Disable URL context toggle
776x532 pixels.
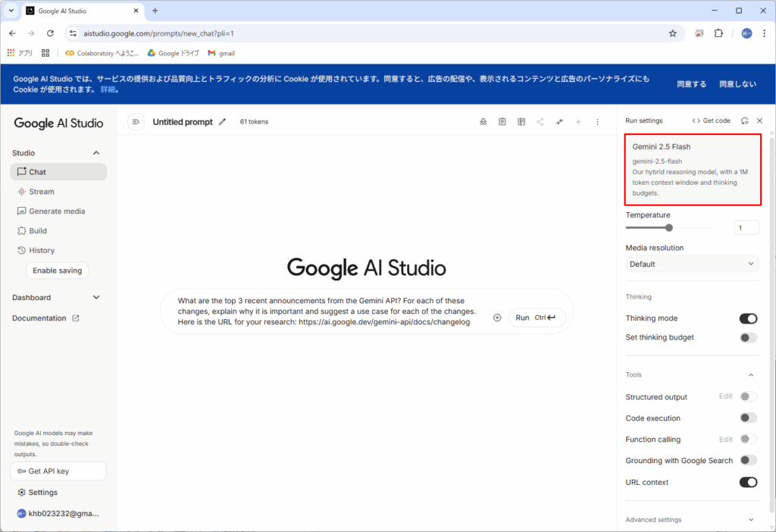point(748,482)
